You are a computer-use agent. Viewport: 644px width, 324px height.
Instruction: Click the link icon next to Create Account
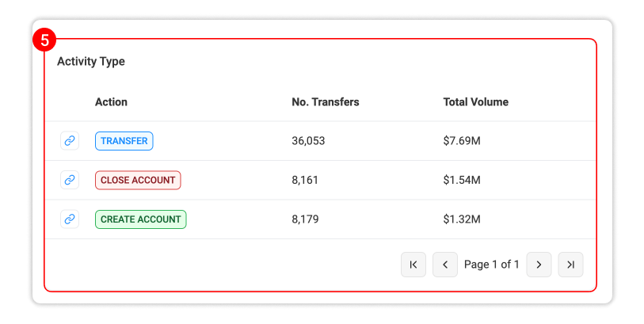point(70,219)
